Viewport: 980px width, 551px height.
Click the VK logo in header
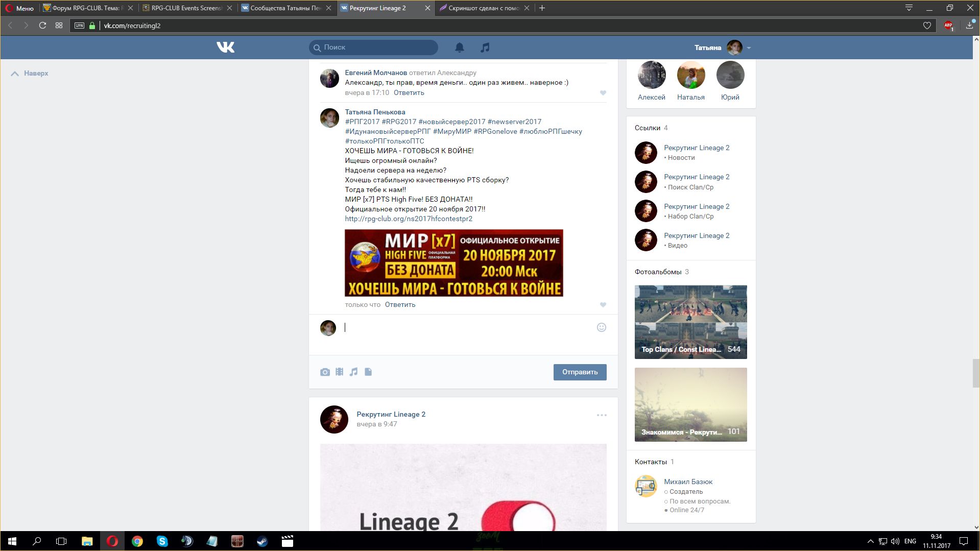pos(225,47)
